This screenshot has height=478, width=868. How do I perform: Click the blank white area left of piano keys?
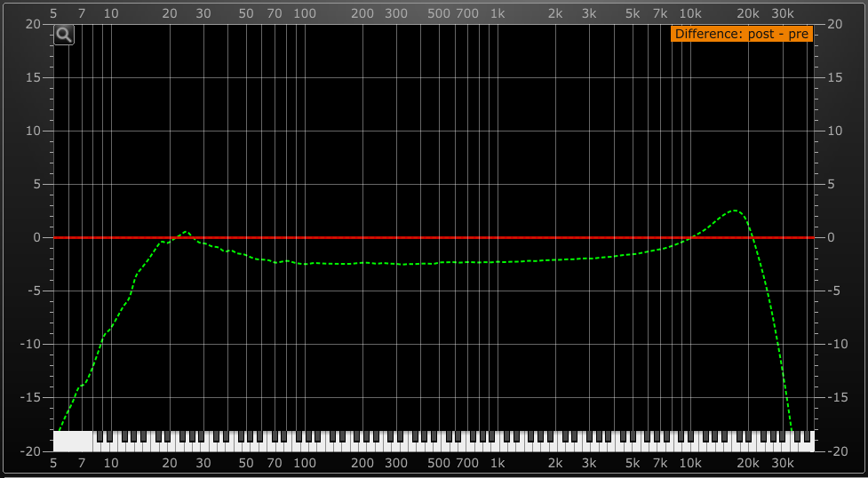tap(73, 440)
